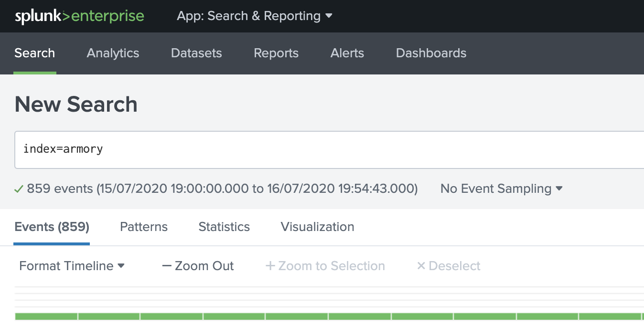Go to Dashboards

(x=431, y=53)
